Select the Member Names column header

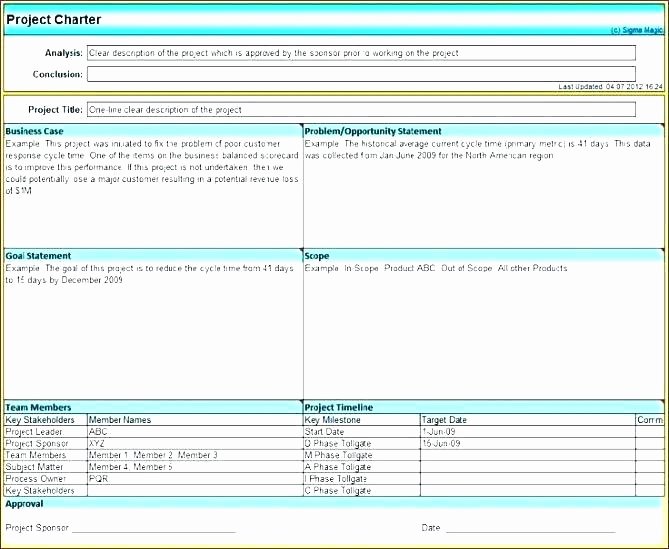tap(195, 420)
